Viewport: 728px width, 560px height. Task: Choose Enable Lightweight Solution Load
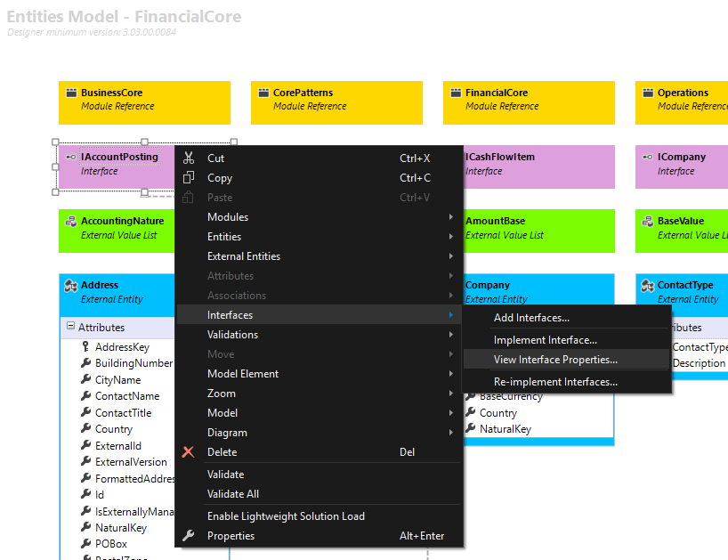point(319,516)
